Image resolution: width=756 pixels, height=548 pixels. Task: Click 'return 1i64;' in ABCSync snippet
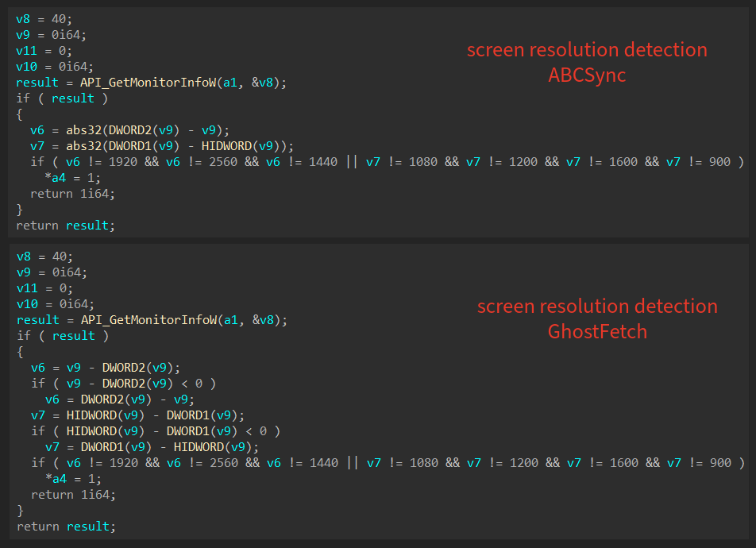click(x=72, y=194)
